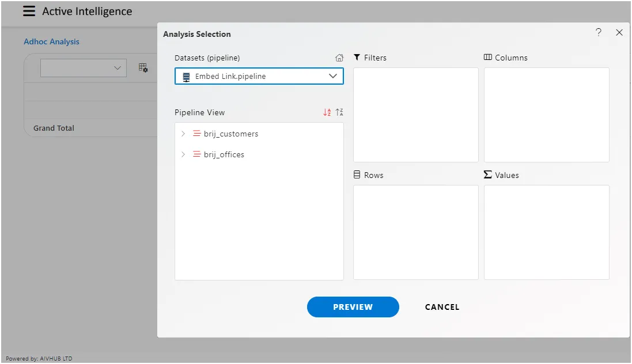Sort pipeline view ascending A to Z
The width and height of the screenshot is (632, 364).
[327, 112]
